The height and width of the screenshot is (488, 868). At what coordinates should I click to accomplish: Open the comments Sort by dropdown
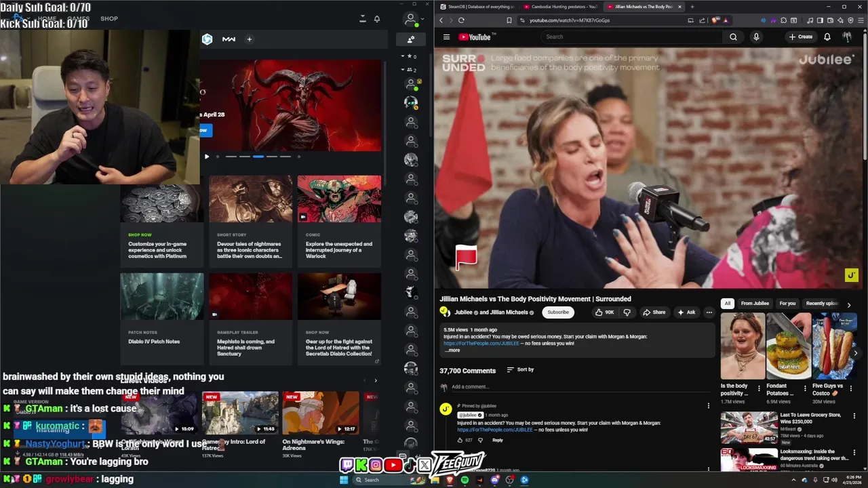[x=520, y=370]
